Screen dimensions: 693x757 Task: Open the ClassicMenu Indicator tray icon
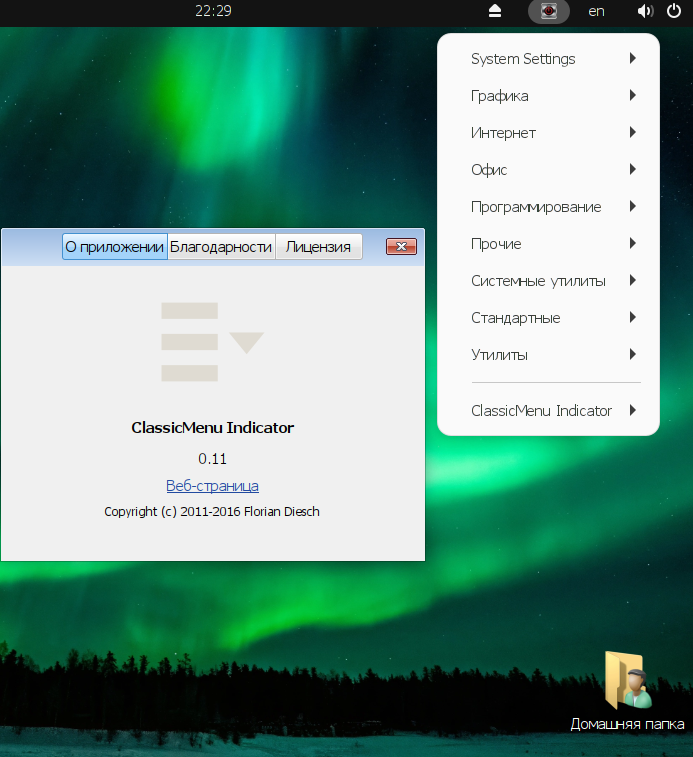549,11
